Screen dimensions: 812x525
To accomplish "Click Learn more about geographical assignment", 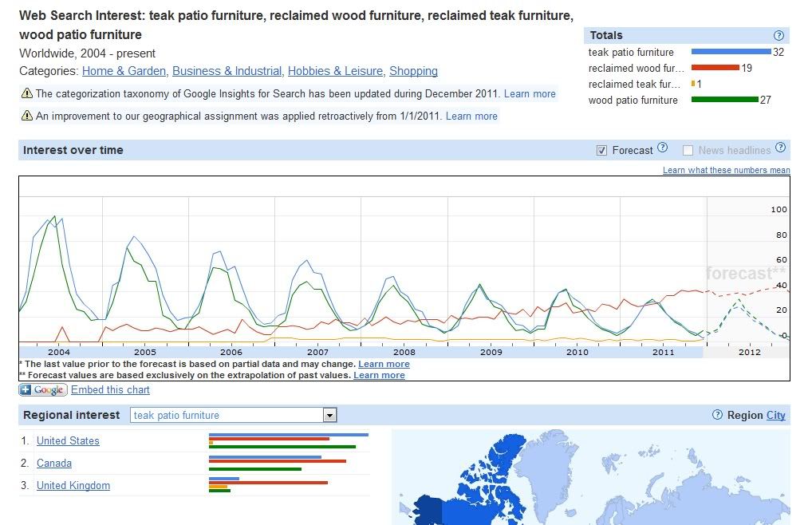I will coord(471,116).
